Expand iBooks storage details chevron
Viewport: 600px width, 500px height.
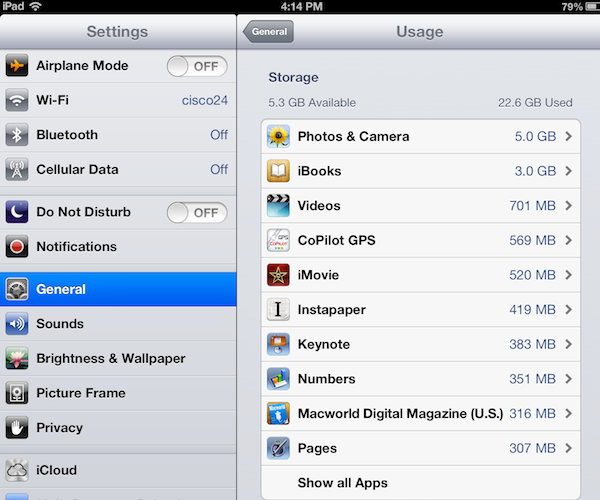pyautogui.click(x=569, y=171)
